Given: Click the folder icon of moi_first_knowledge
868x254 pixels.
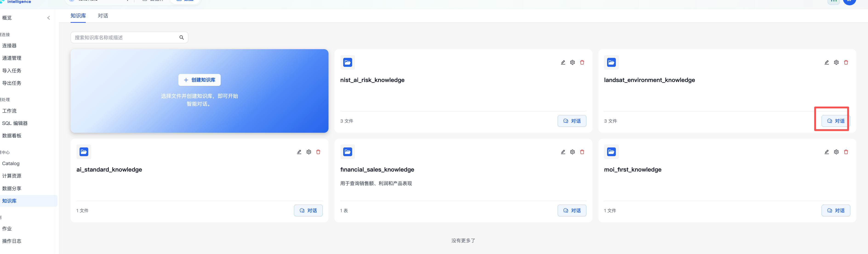Looking at the screenshot, I should (x=611, y=152).
